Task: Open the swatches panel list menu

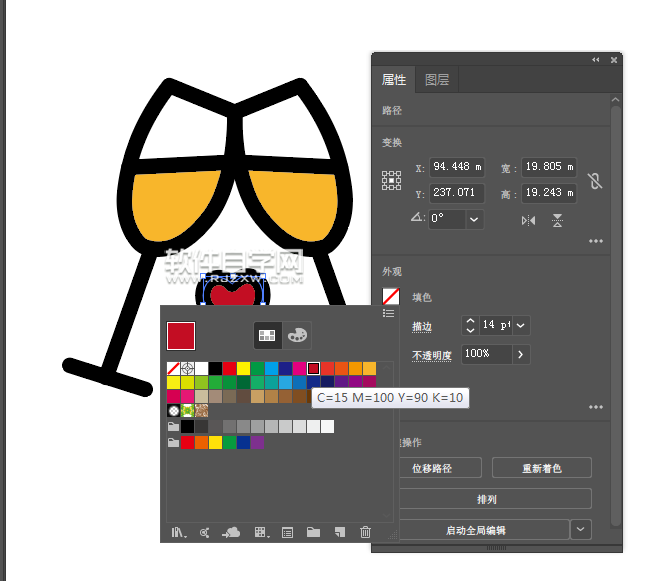Action: (x=388, y=313)
